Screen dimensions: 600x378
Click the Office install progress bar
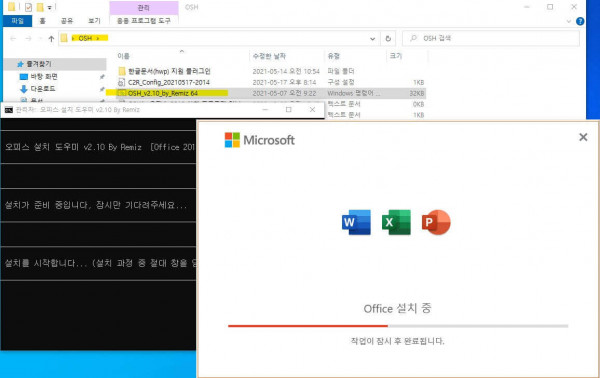click(398, 326)
